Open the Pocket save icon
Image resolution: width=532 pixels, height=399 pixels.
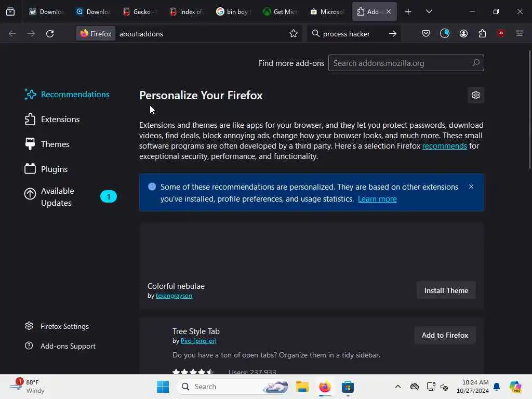pos(426,33)
